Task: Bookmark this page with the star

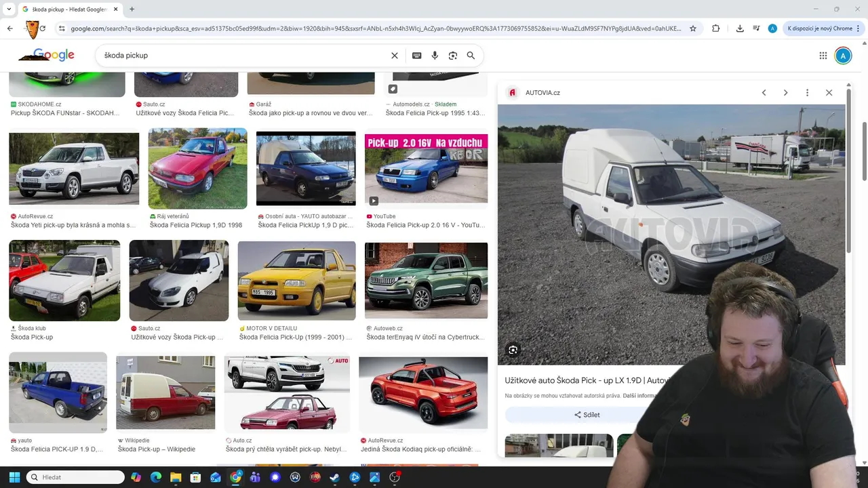Action: pyautogui.click(x=693, y=28)
